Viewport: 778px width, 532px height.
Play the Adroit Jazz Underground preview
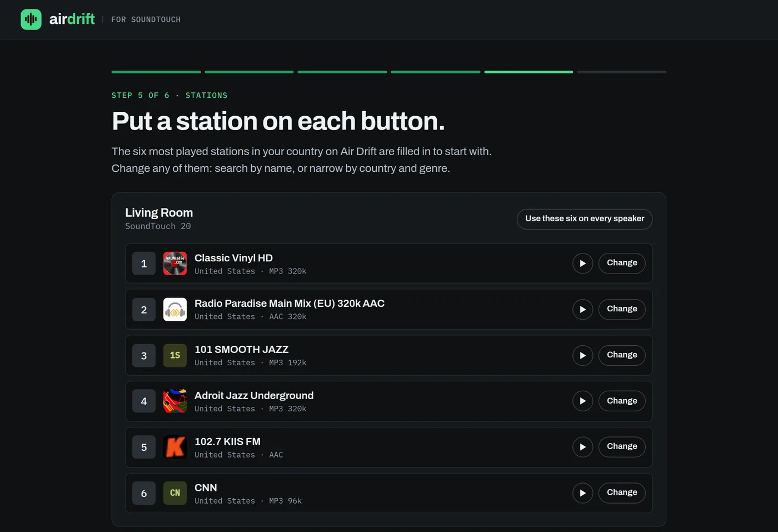(582, 401)
